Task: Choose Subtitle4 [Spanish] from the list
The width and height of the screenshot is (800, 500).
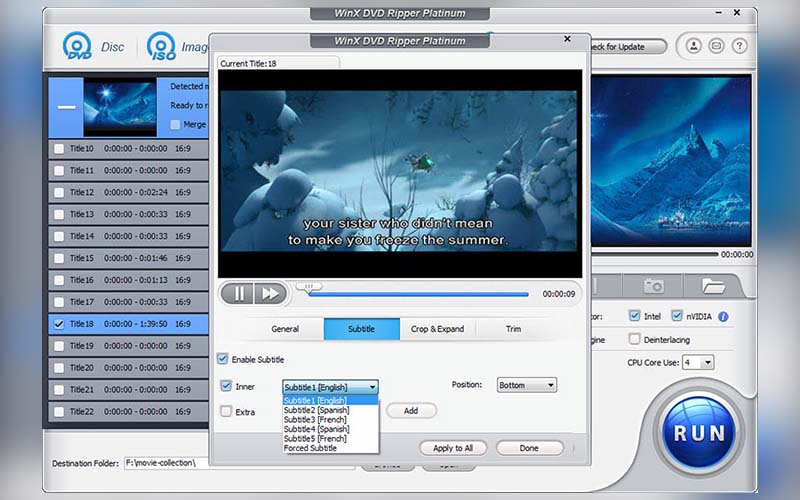Action: click(x=331, y=429)
